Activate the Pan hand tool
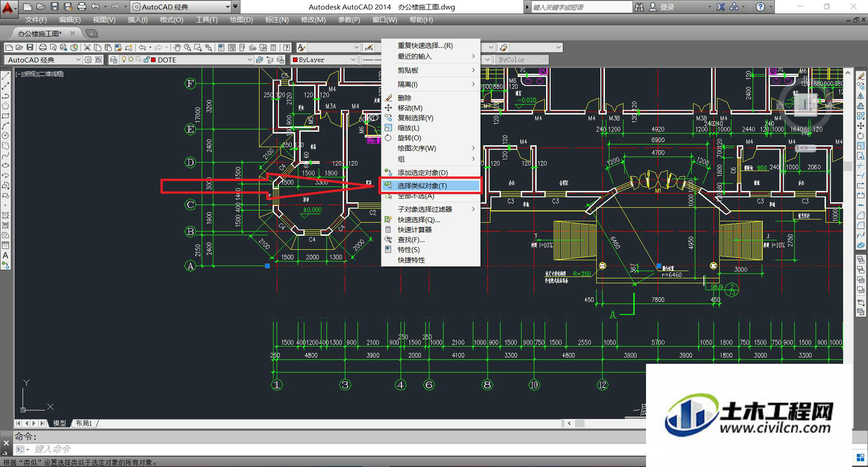Viewport: 868px width, 467px height. 177,47
